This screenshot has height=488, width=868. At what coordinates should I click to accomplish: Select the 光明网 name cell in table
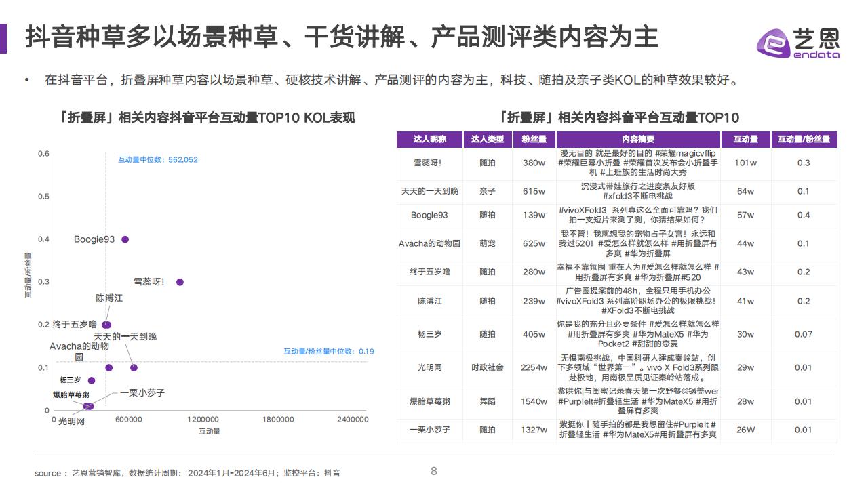click(429, 367)
